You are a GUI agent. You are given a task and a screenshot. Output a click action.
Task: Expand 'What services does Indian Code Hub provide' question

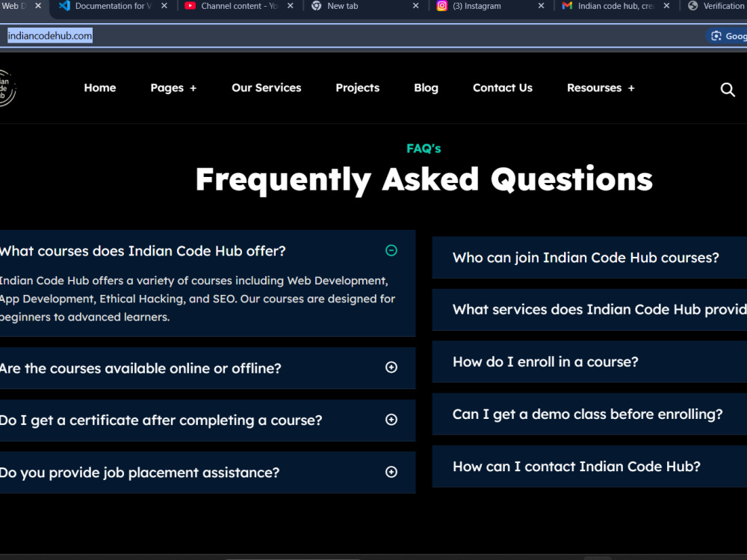pyautogui.click(x=589, y=310)
